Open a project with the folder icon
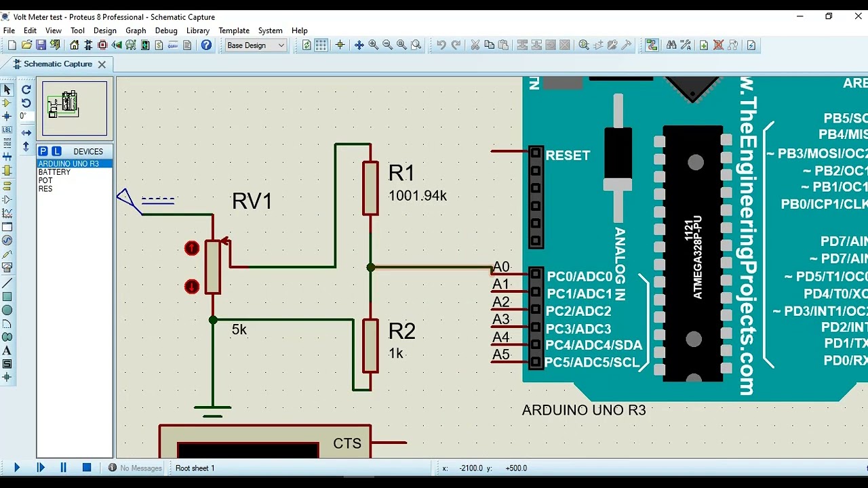868x488 pixels. tap(26, 45)
